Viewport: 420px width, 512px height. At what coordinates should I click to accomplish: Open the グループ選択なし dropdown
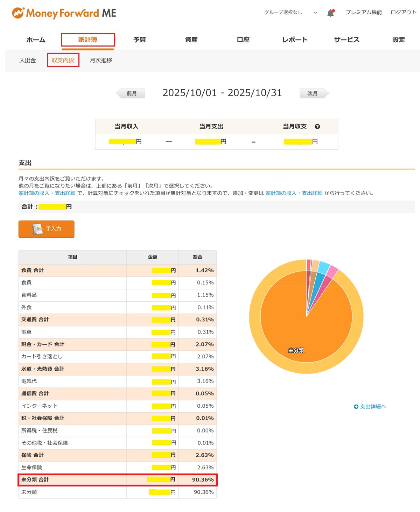(290, 13)
